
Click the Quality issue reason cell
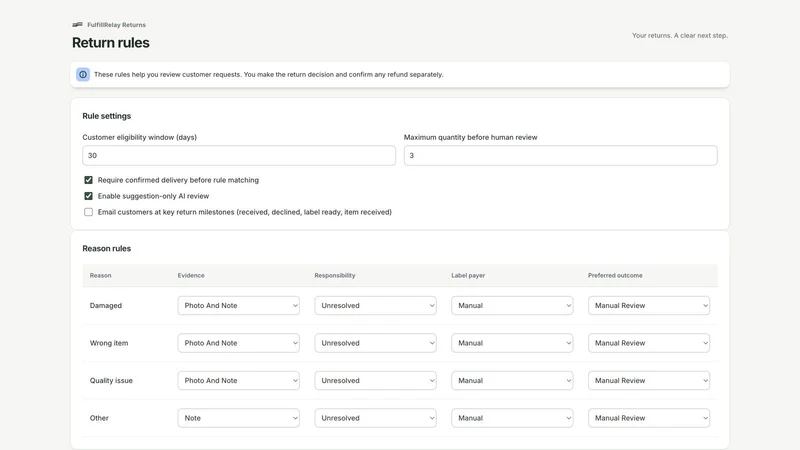point(111,381)
